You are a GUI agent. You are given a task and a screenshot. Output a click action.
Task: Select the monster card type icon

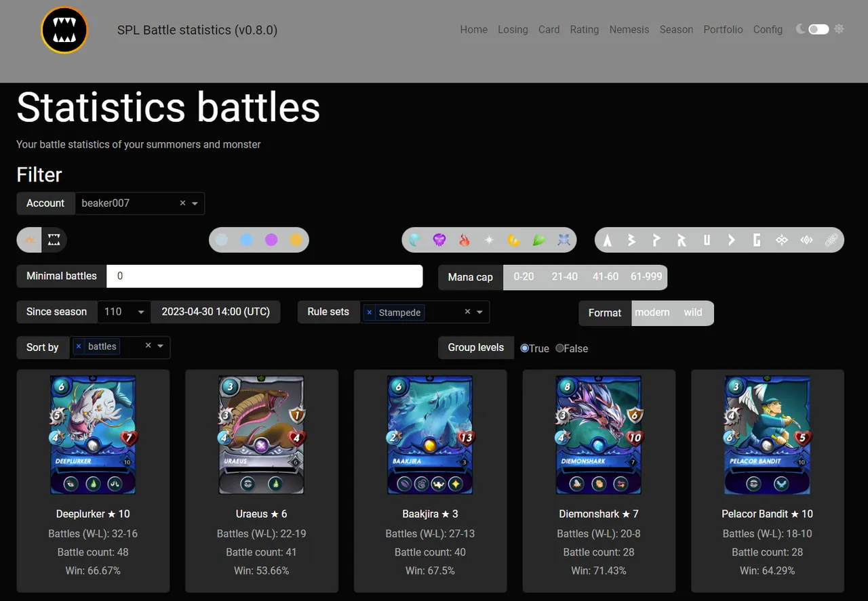coord(54,240)
